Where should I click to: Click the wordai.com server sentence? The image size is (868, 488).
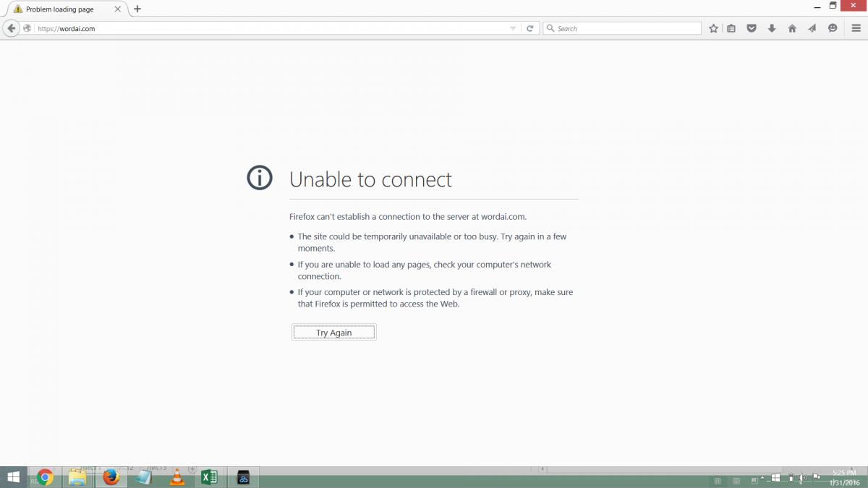[x=408, y=216]
